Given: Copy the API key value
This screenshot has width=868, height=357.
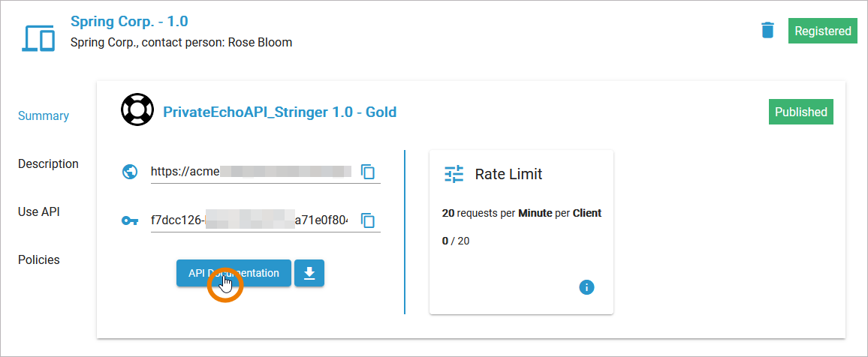Looking at the screenshot, I should [368, 220].
